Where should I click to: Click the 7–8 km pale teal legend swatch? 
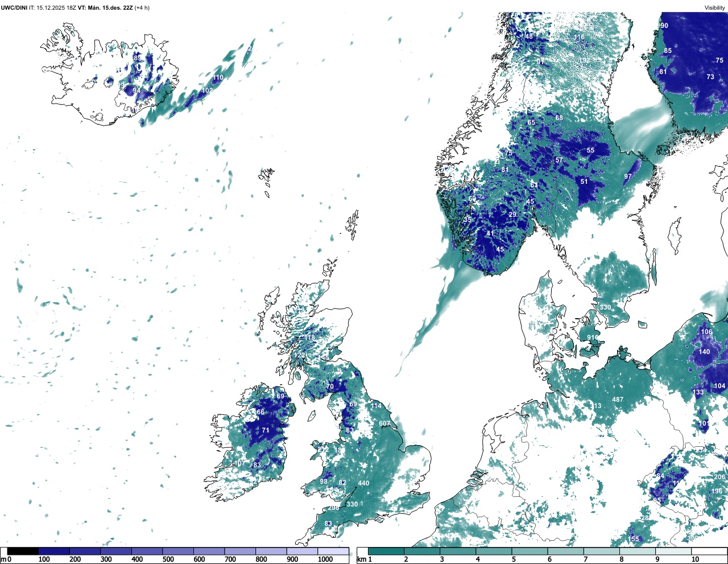click(x=602, y=551)
